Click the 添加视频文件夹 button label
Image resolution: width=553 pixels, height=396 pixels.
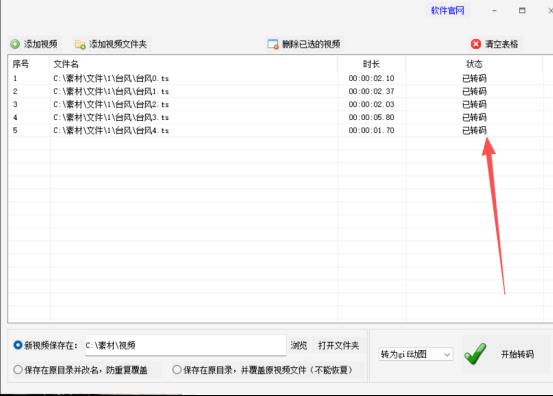pyautogui.click(x=117, y=44)
